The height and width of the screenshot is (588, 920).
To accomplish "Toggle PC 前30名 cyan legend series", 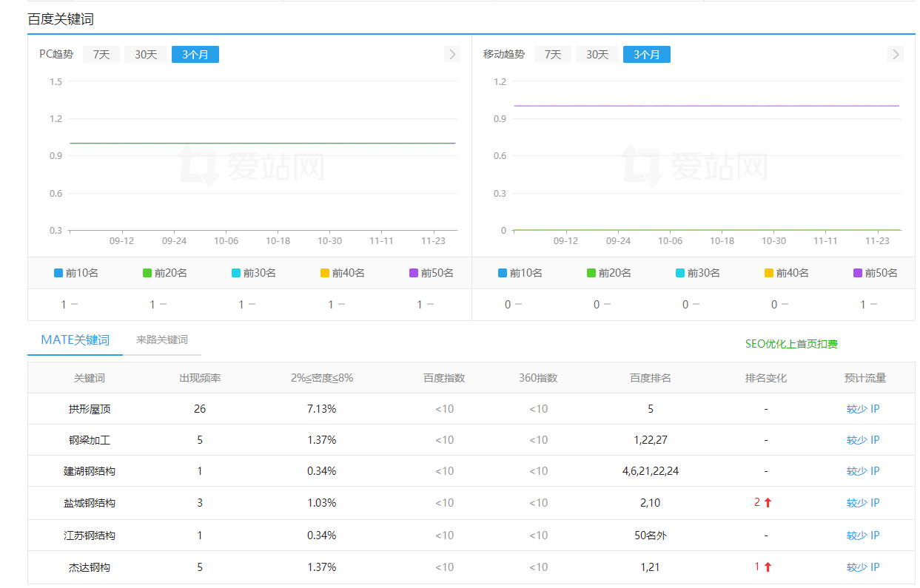I will 253,273.
